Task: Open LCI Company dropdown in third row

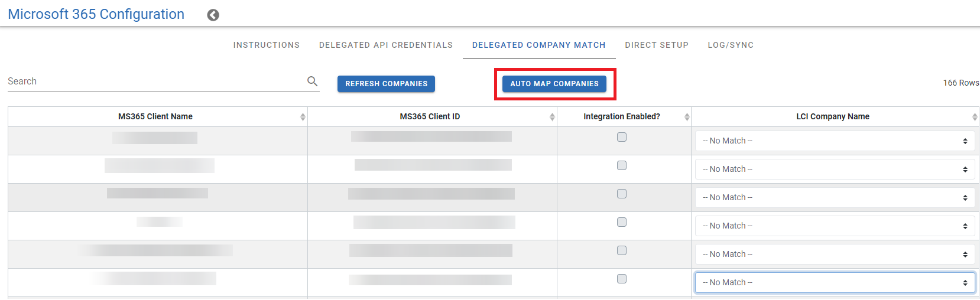Action: 835,198
